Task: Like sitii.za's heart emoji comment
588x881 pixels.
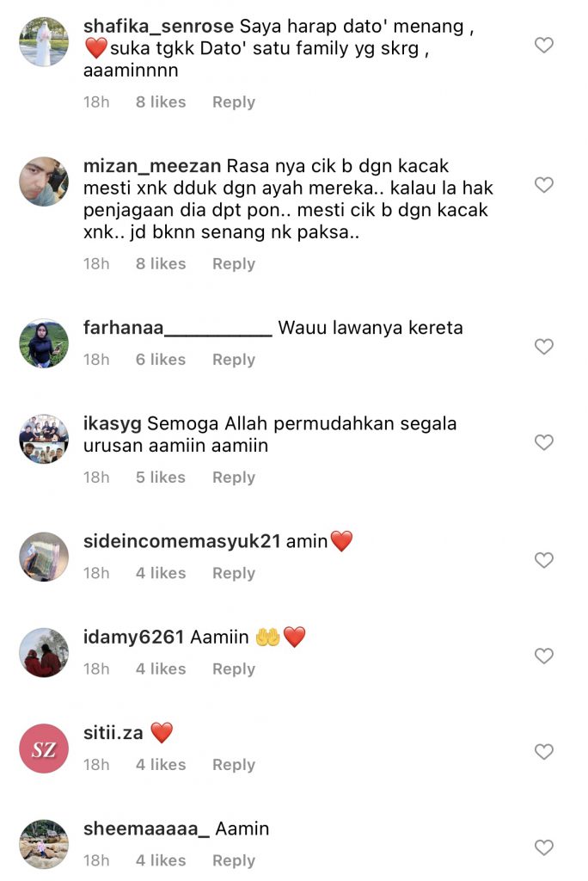Action: click(543, 751)
